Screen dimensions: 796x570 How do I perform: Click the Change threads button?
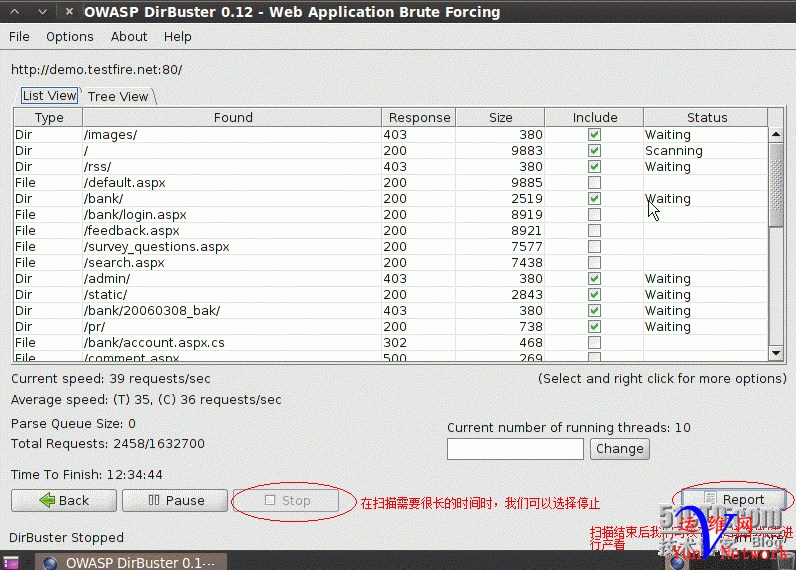pos(619,449)
